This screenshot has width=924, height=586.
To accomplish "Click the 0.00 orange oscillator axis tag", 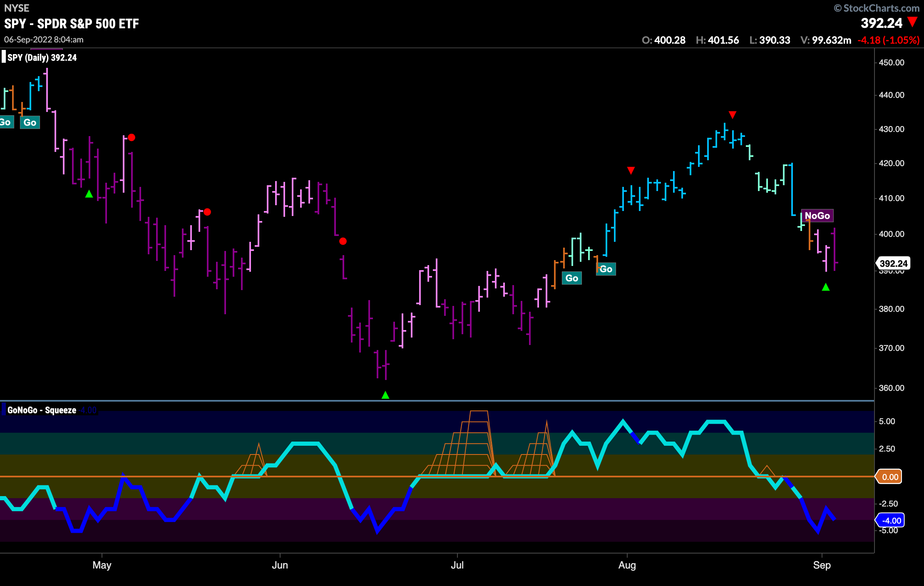I will click(889, 477).
